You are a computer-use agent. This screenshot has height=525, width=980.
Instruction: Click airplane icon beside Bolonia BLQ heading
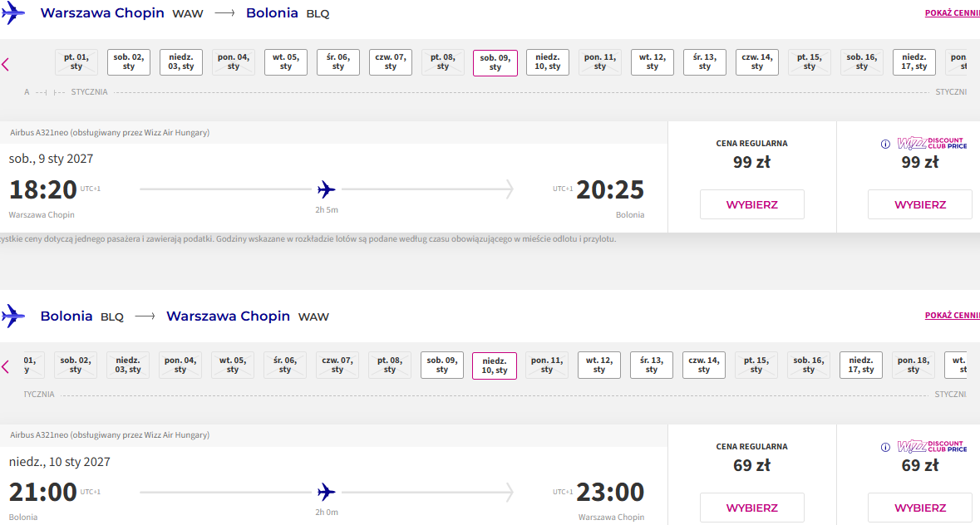(x=13, y=316)
